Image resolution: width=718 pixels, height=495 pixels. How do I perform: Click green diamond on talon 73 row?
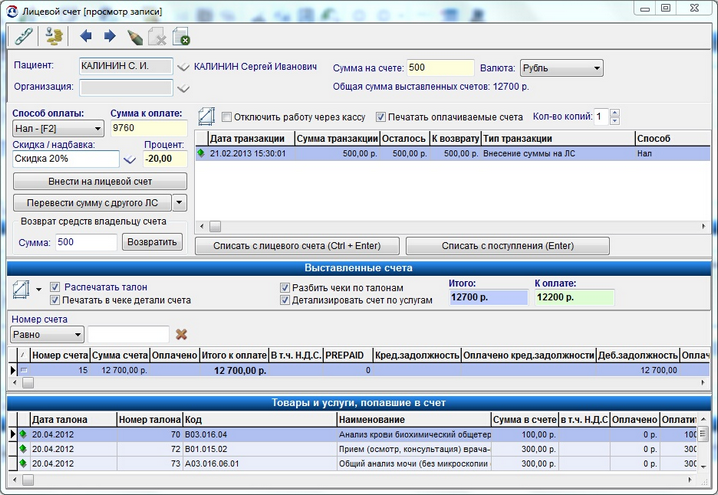point(23,463)
